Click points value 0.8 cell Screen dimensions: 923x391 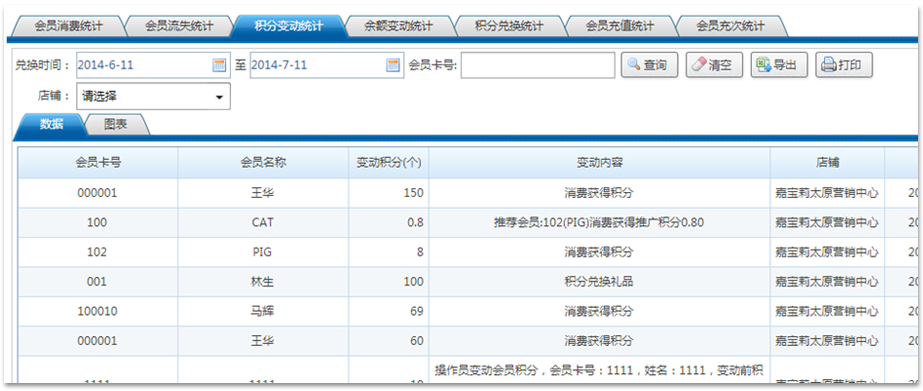tap(389, 223)
